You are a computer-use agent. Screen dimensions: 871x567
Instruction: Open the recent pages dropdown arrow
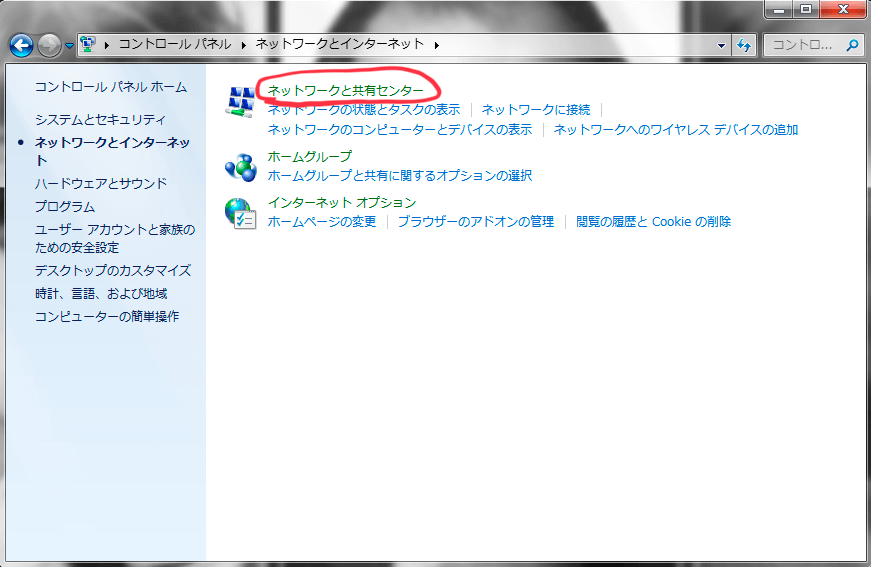(x=69, y=46)
